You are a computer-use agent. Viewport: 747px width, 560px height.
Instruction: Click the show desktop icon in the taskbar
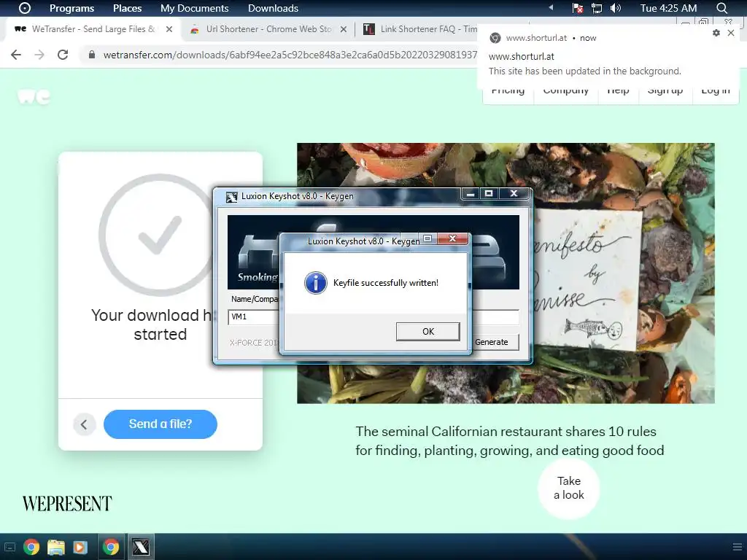9,547
